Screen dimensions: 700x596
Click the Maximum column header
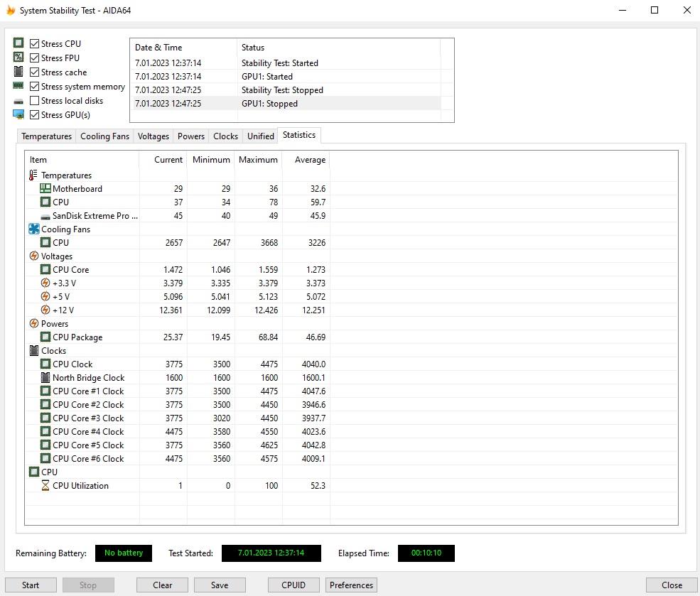pos(258,160)
